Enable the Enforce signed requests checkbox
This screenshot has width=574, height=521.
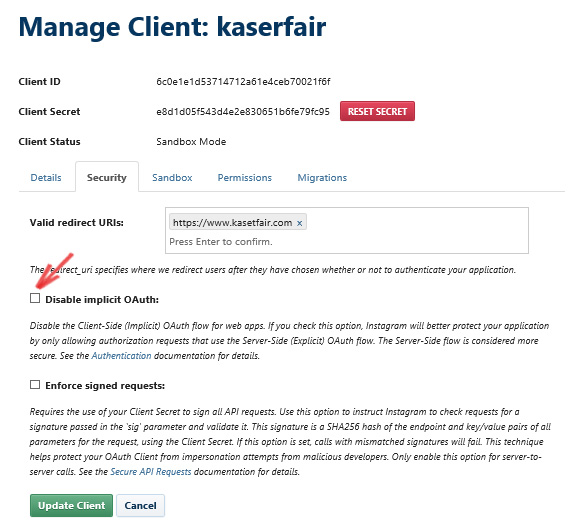[35, 384]
